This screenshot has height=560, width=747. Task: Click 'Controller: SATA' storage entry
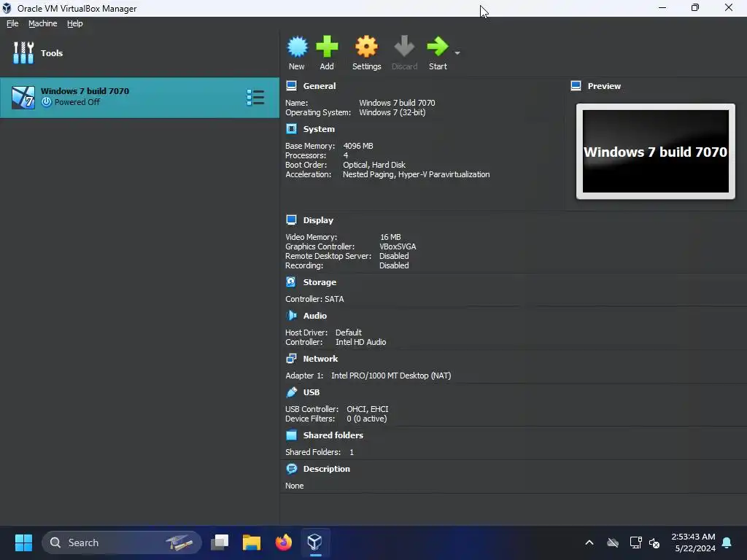click(314, 299)
